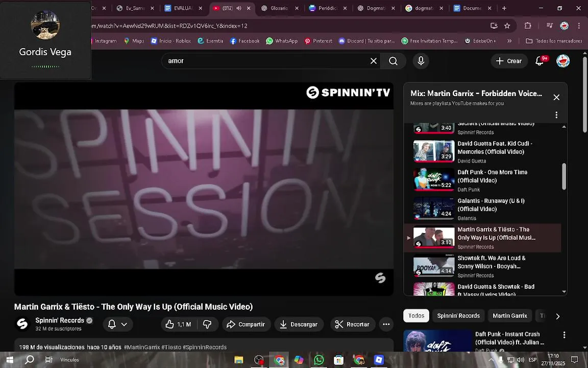Play David Guetta Feat. Kid Cudi - Memories
Image resolution: width=588 pixels, height=368 pixels.
(x=483, y=152)
